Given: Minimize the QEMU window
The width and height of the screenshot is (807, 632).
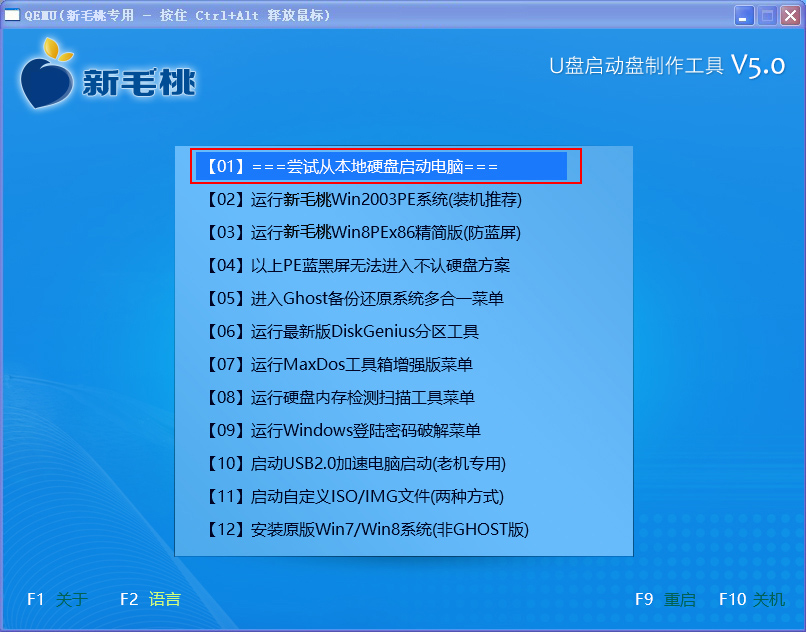Looking at the screenshot, I should 743,15.
